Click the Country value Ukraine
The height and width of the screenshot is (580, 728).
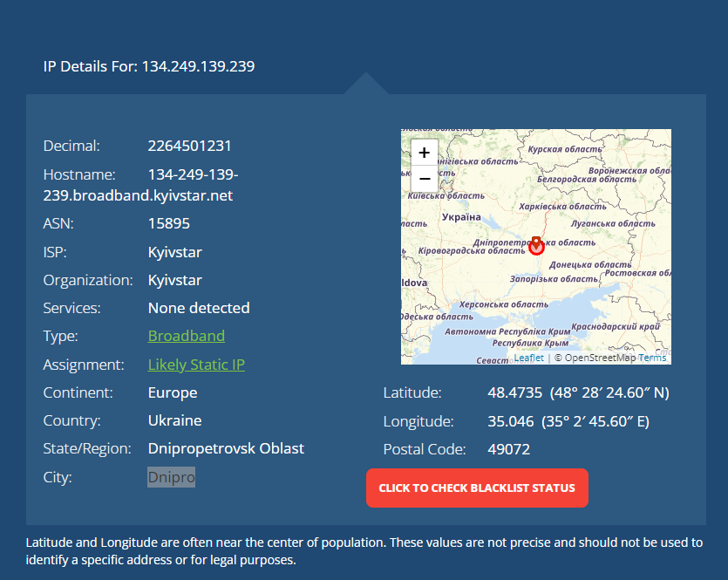pos(174,420)
